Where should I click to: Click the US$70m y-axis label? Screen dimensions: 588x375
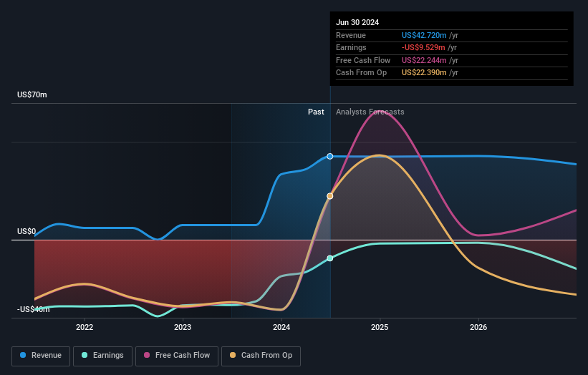tap(32, 94)
